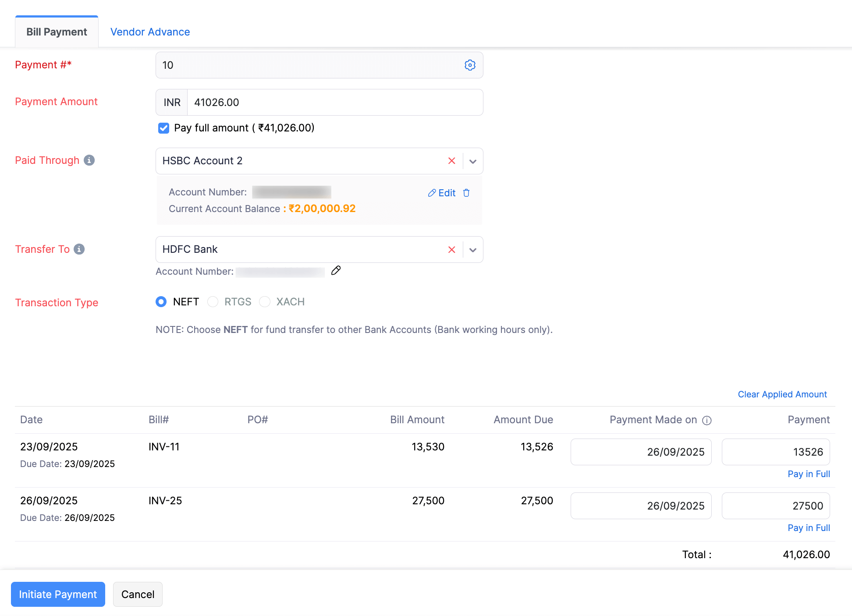
Task: Select RTGS transaction type
Action: (213, 302)
